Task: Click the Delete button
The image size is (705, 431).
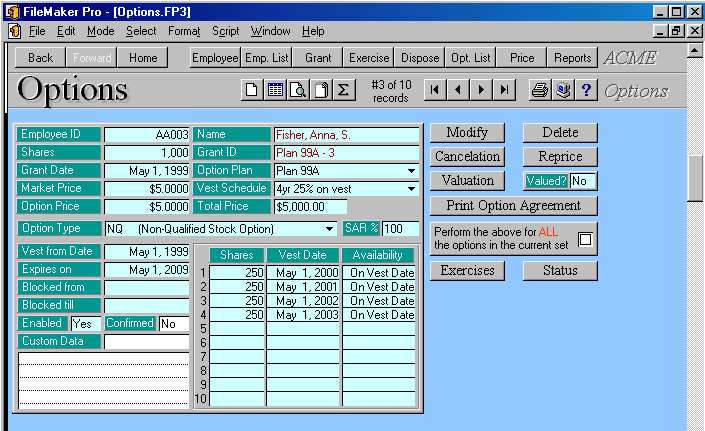Action: click(560, 133)
